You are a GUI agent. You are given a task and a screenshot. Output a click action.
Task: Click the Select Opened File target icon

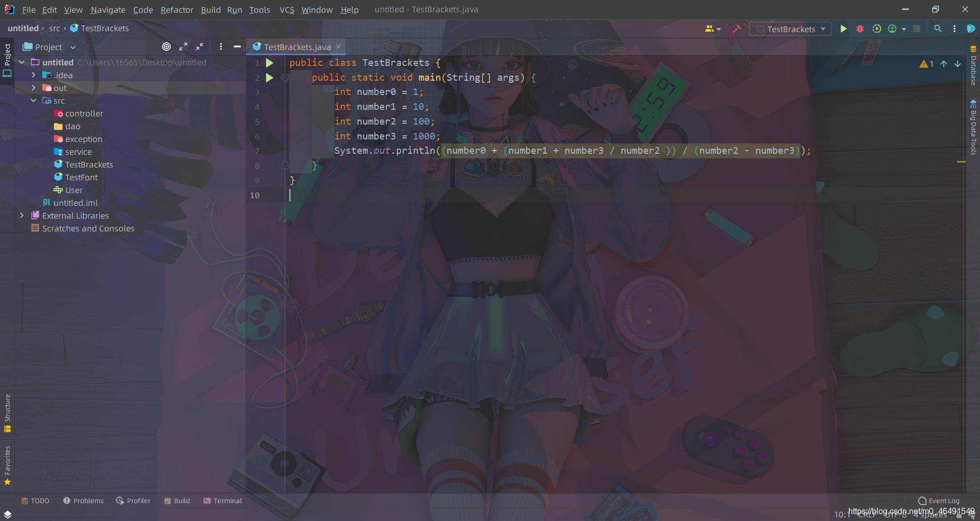166,46
